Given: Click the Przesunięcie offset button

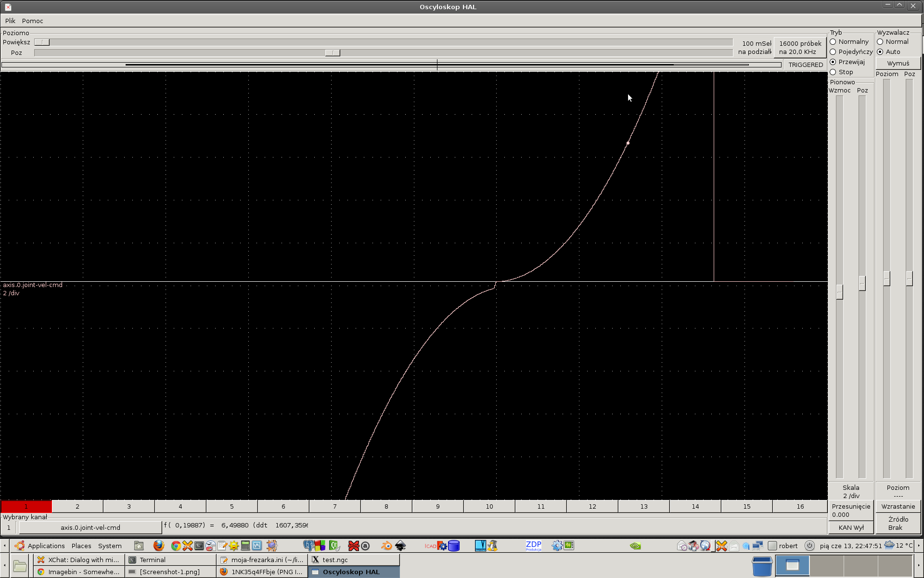Looking at the screenshot, I should click(851, 511).
